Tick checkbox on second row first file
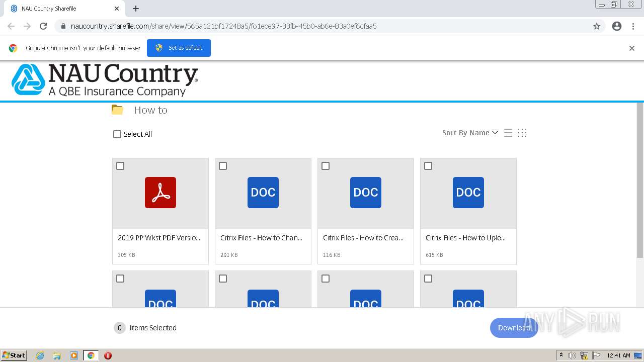This screenshot has height=362, width=644. coord(120,279)
